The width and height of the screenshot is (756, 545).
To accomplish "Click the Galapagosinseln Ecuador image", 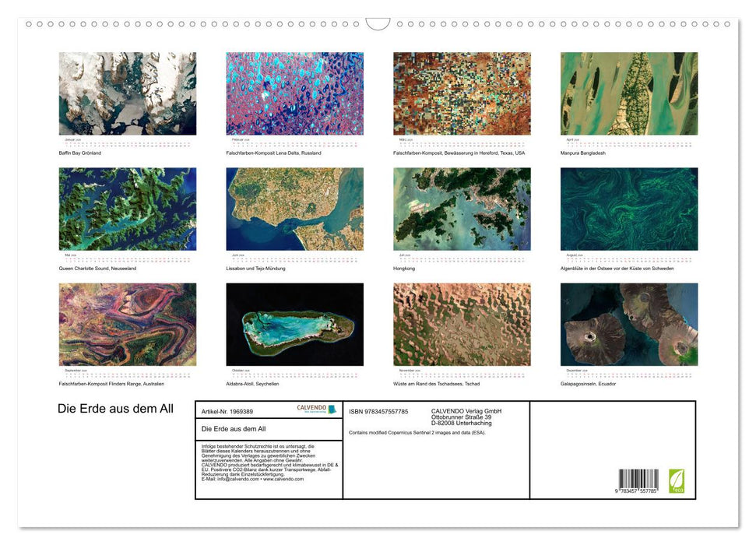I will click(x=629, y=325).
